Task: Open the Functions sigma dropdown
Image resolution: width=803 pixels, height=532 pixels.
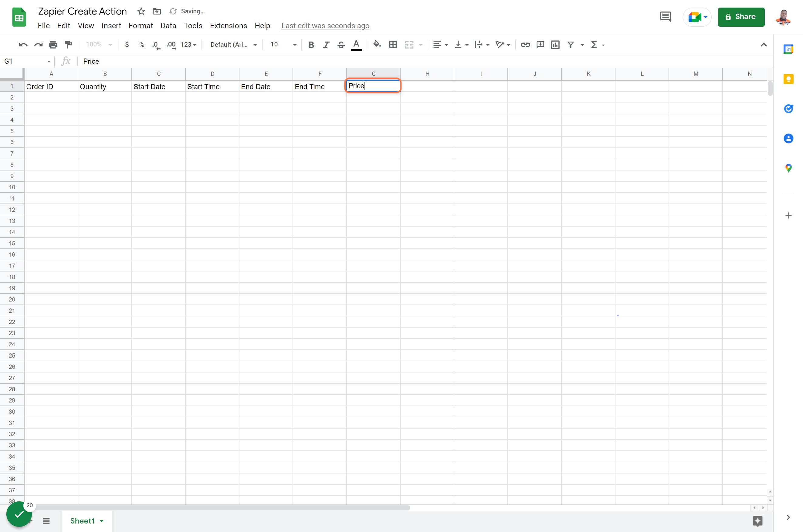Action: [598, 45]
